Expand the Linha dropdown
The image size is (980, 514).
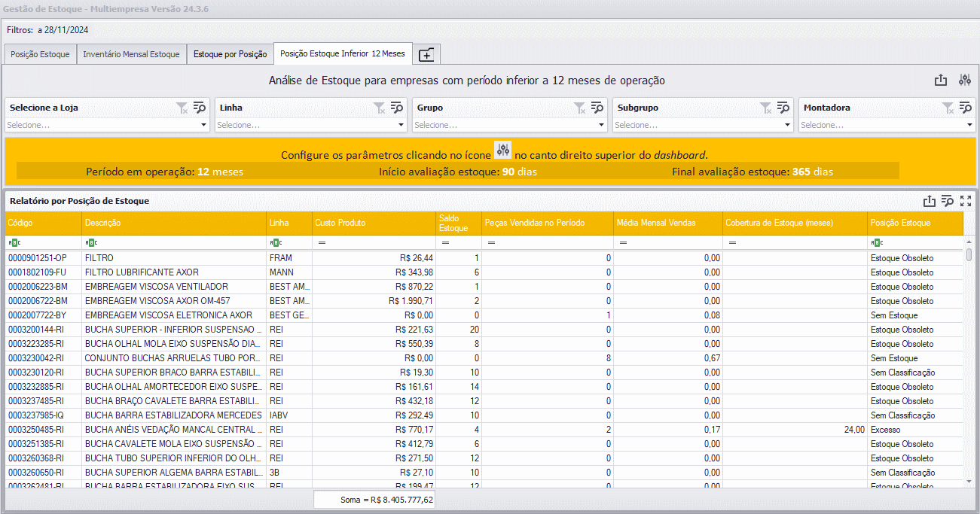click(x=402, y=125)
